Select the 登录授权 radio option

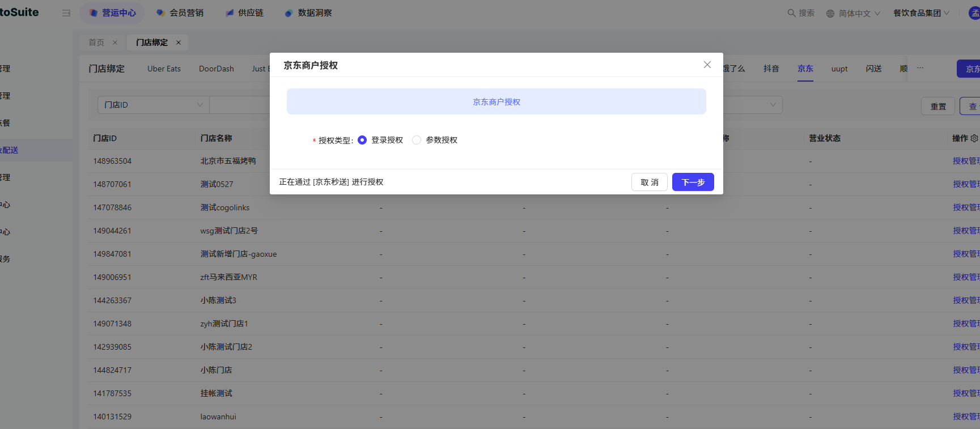(362, 140)
